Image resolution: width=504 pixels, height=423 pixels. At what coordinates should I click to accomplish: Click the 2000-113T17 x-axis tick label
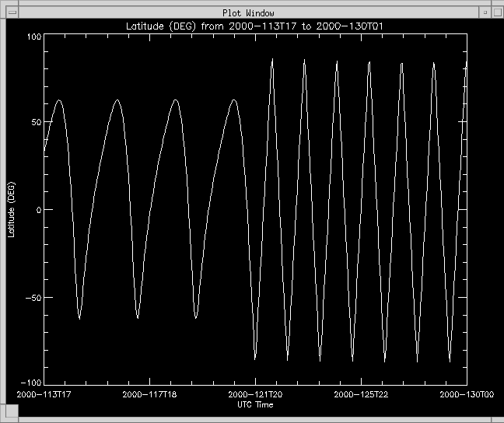(x=44, y=395)
